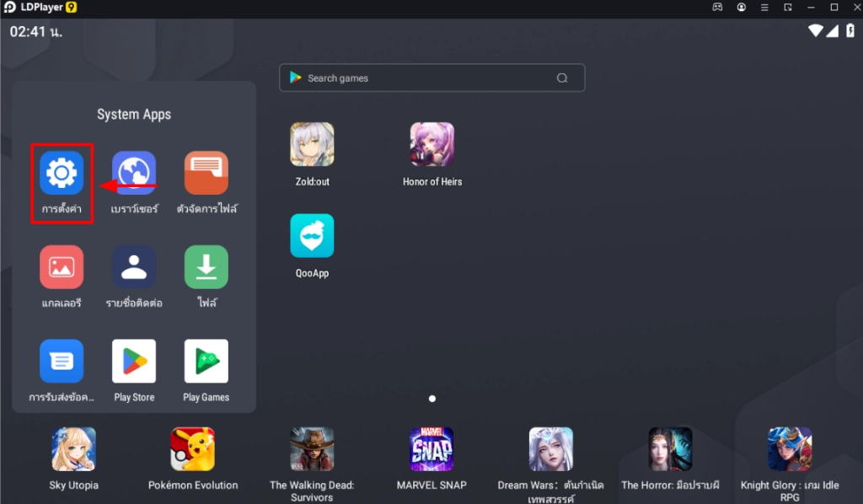This screenshot has height=504, width=863.
Task: Open The Walking Dead: Survivors
Action: click(x=312, y=449)
